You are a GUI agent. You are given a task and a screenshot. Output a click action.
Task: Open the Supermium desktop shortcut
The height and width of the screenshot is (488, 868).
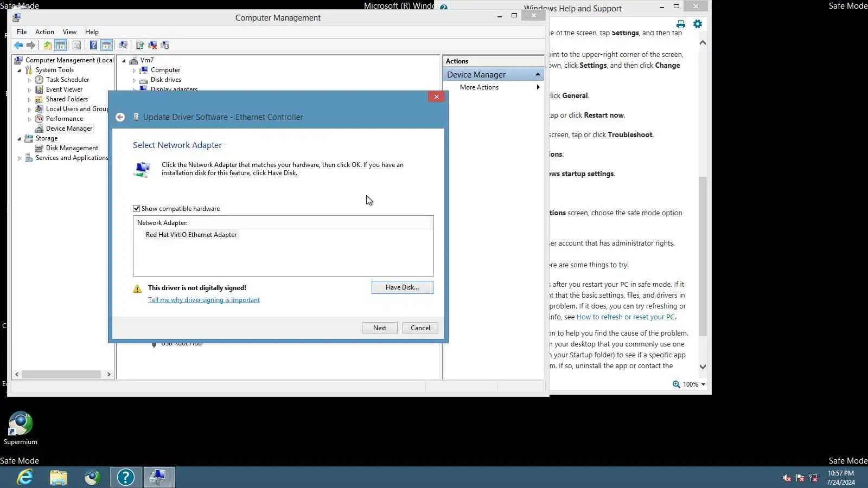21,428
